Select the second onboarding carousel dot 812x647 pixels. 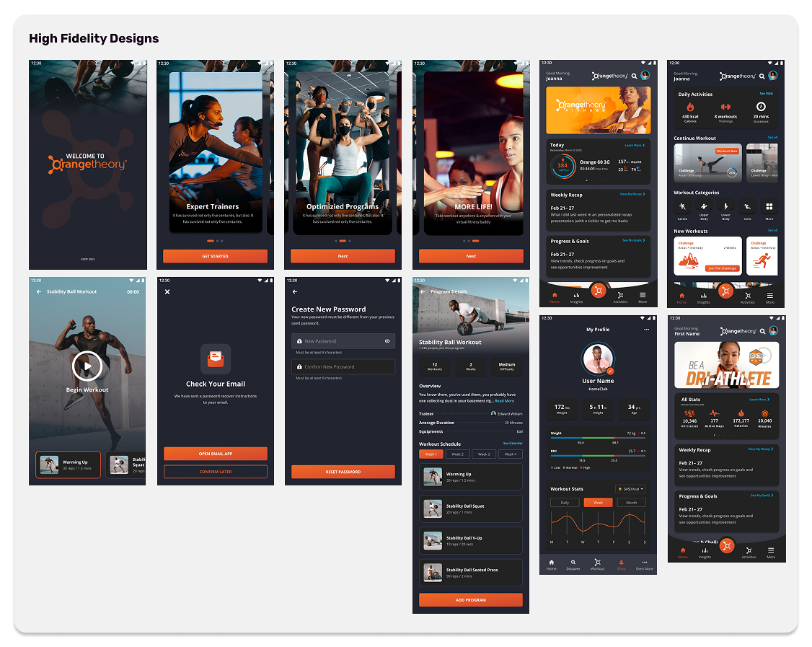(217, 241)
